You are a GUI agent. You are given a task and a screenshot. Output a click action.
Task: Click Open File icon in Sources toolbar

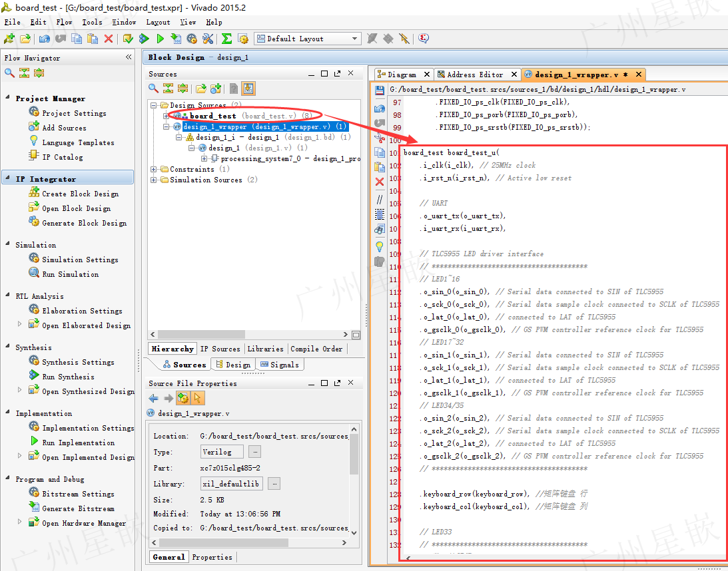[201, 88]
